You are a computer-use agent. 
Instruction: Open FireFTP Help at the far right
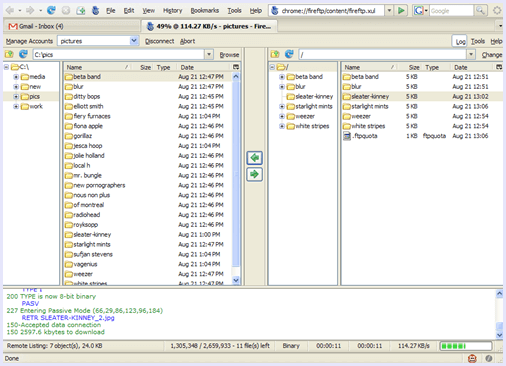[x=496, y=41]
